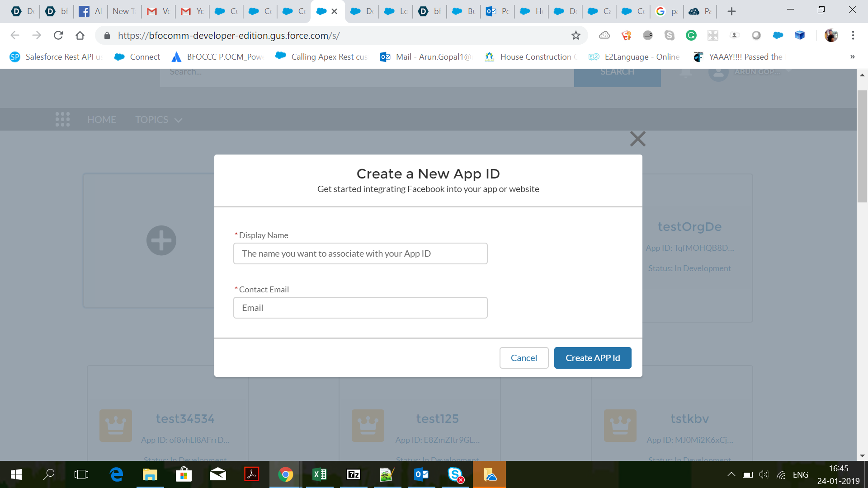The height and width of the screenshot is (488, 868).
Task: Click the Display Name input field
Action: pyautogui.click(x=360, y=253)
